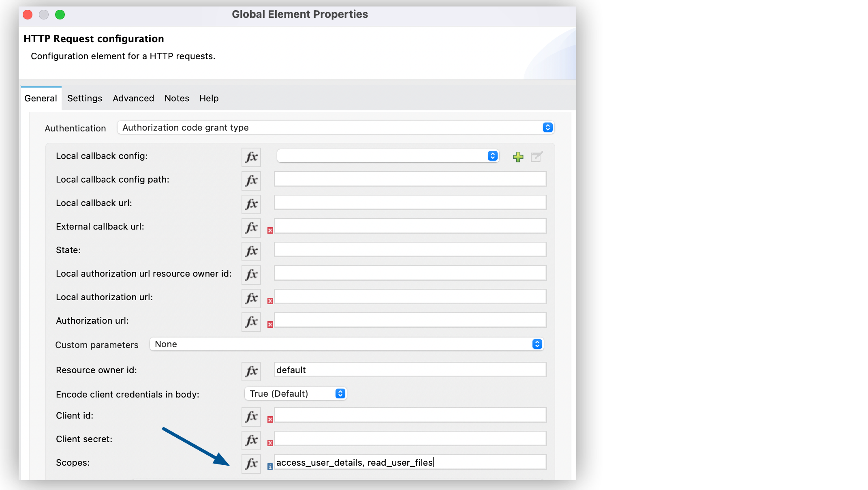The image size is (868, 490).
Task: Add a new local callback config (green plus)
Action: pos(518,157)
